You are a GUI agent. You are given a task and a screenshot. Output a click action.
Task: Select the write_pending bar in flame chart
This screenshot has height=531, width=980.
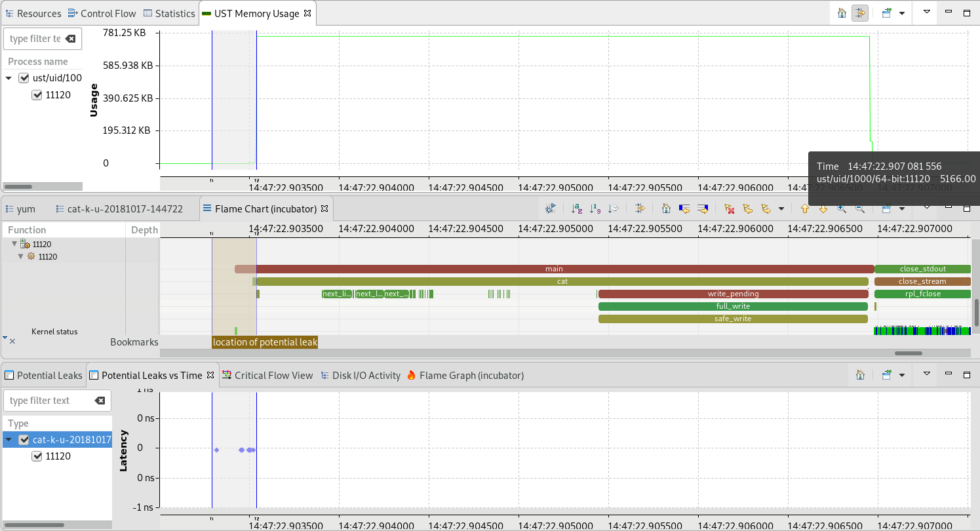point(733,294)
